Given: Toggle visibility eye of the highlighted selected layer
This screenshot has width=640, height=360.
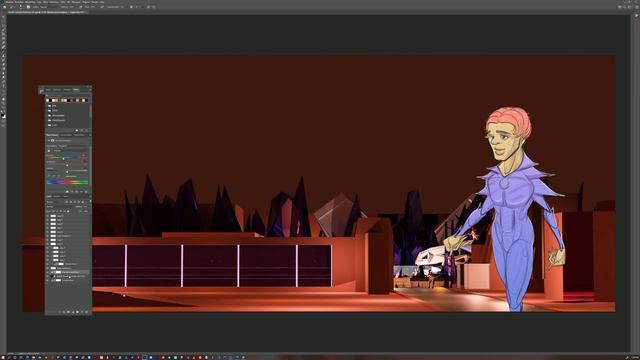Looking at the screenshot, I should (47, 272).
